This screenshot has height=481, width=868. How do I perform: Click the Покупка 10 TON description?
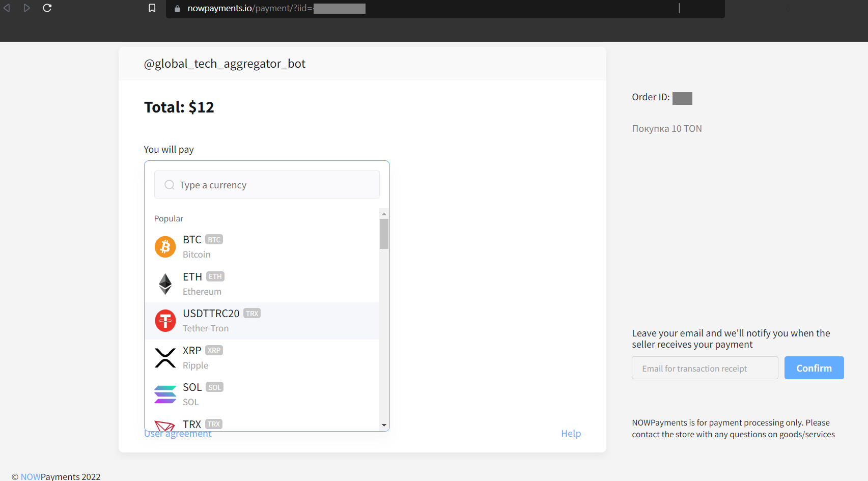(667, 129)
